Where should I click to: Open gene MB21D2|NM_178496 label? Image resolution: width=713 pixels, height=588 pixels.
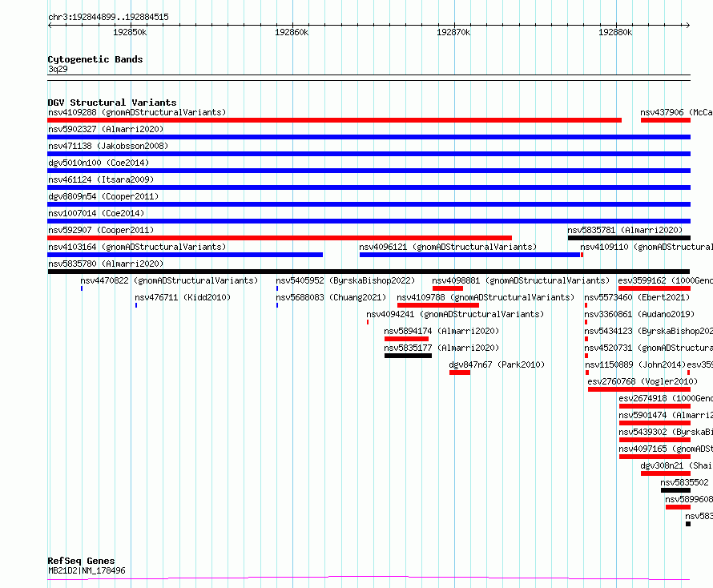pos(87,570)
